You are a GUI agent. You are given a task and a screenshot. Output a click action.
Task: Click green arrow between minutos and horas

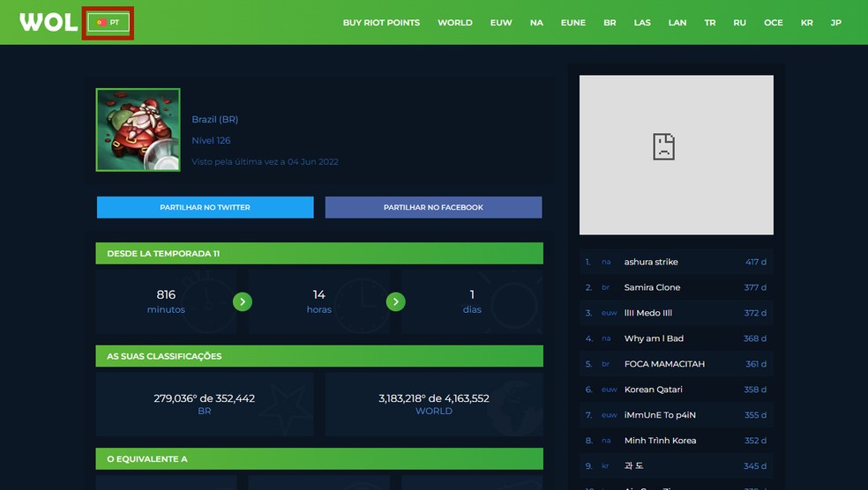pyautogui.click(x=243, y=301)
